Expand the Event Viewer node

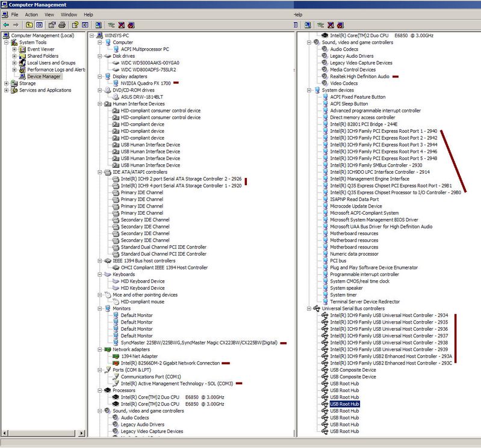tap(14, 49)
